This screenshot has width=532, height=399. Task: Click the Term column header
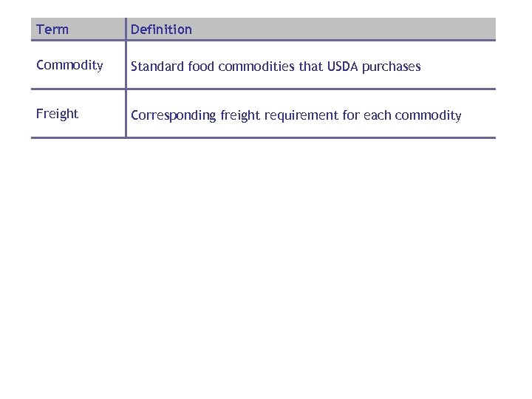[x=52, y=30]
